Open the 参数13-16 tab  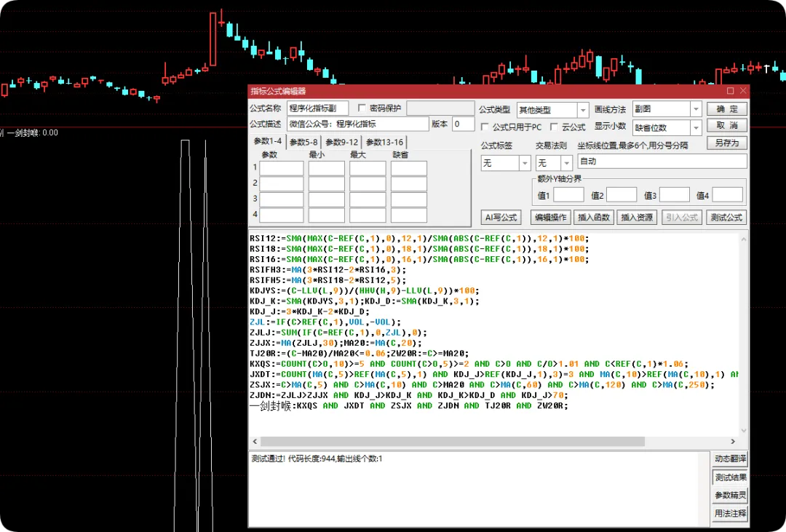[x=384, y=143]
